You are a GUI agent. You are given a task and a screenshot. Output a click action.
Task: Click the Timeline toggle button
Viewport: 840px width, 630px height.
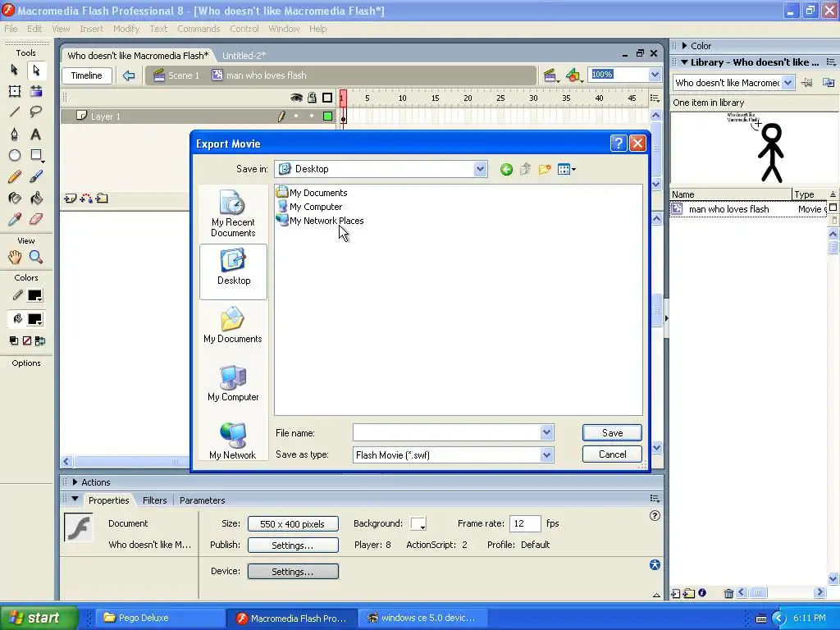87,75
